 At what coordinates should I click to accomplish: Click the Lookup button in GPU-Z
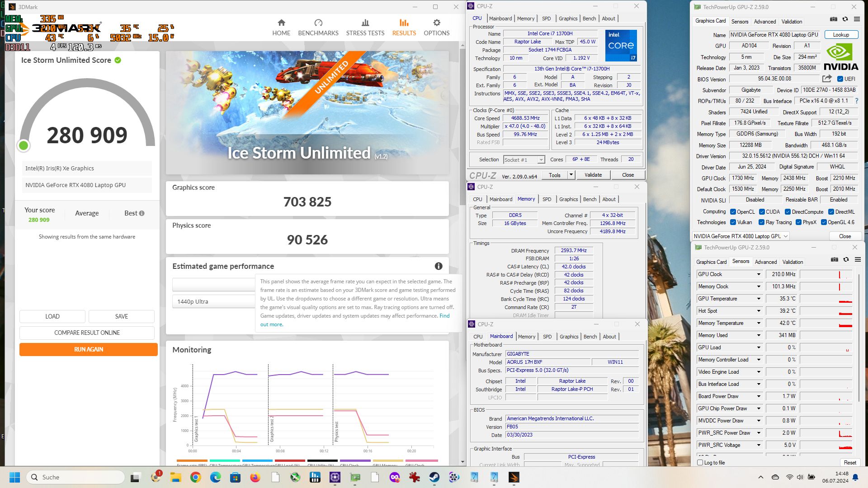(841, 35)
